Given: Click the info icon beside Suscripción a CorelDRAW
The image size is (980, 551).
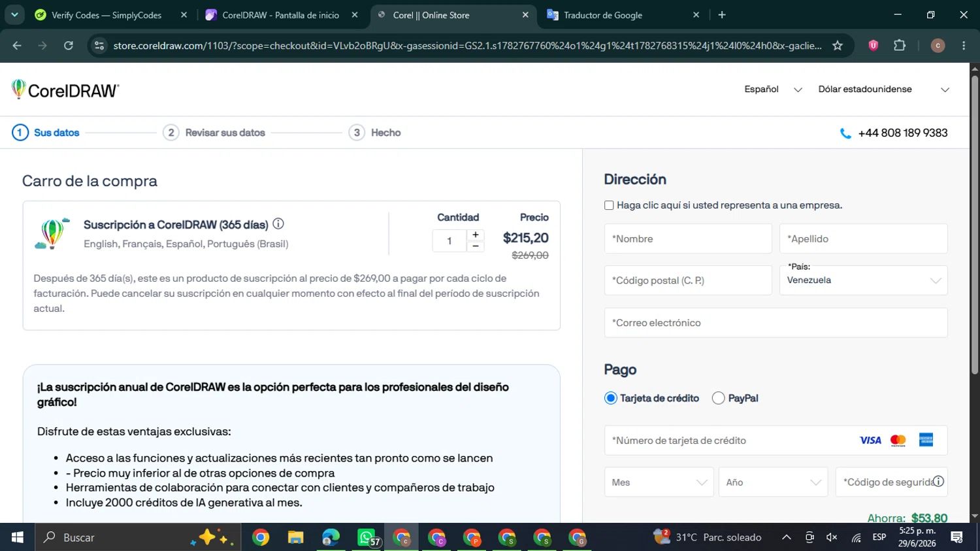Looking at the screenshot, I should pos(278,224).
